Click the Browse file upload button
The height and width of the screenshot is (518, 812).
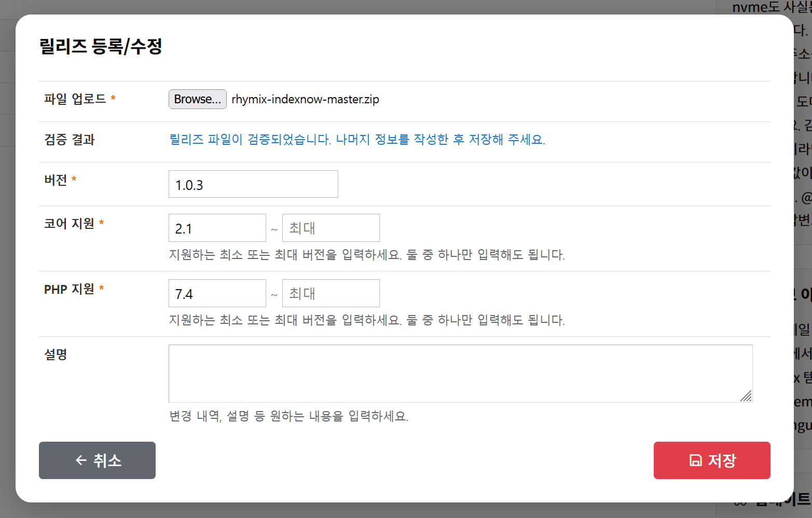(x=197, y=99)
